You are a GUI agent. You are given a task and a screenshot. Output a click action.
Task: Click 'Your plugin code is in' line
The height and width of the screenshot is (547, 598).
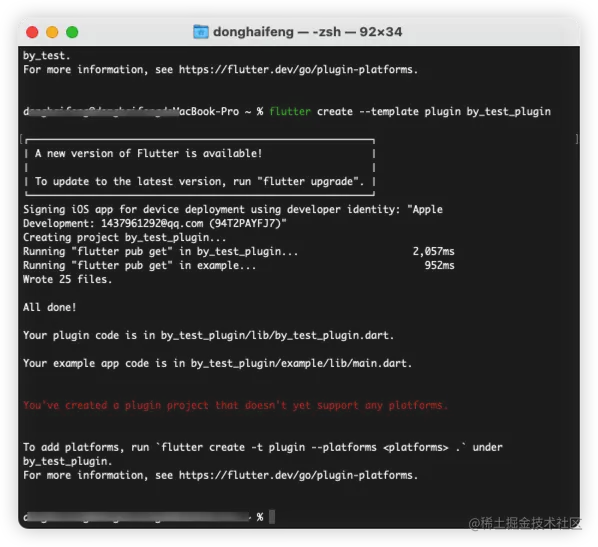coord(208,335)
